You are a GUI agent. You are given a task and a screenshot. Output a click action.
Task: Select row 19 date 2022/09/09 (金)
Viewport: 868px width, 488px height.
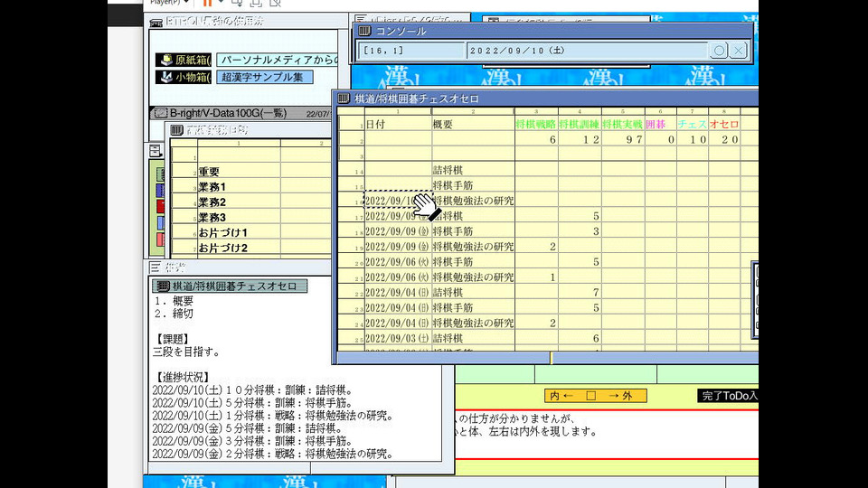pyautogui.click(x=398, y=246)
